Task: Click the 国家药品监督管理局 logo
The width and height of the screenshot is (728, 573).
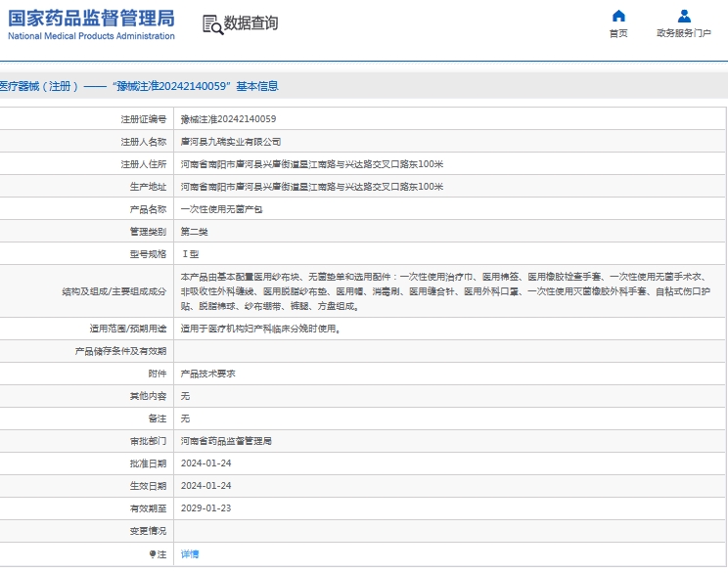Action: (x=91, y=18)
